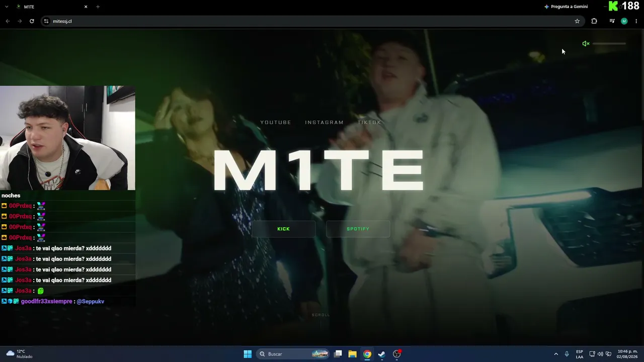Open the system volume tray icon
The width and height of the screenshot is (644, 362).
tap(600, 354)
